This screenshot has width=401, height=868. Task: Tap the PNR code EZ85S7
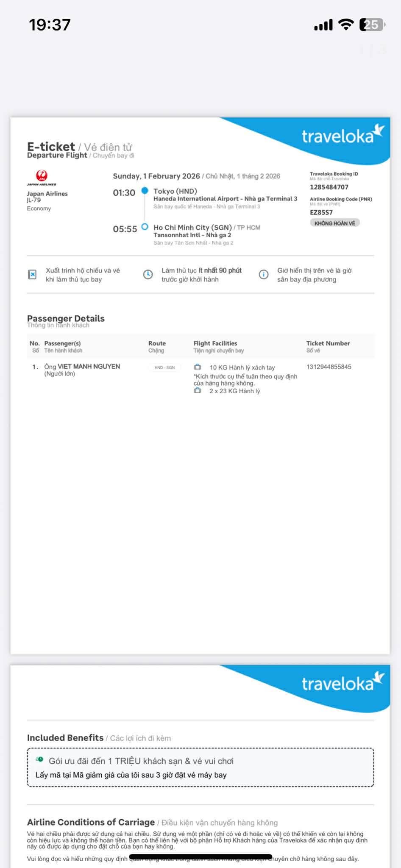(321, 212)
